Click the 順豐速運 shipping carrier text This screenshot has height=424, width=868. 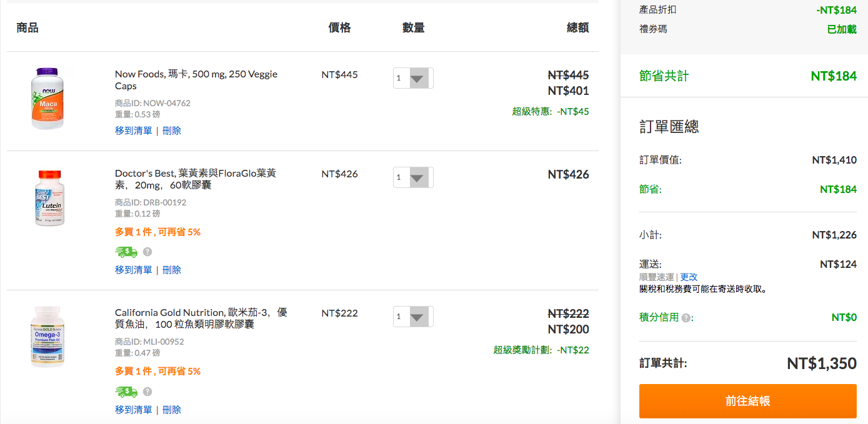pos(656,277)
